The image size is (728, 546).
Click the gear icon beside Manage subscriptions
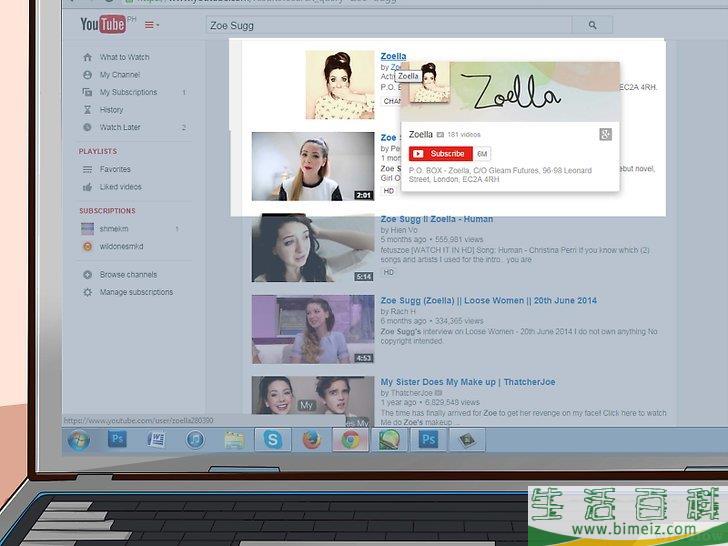coord(87,292)
